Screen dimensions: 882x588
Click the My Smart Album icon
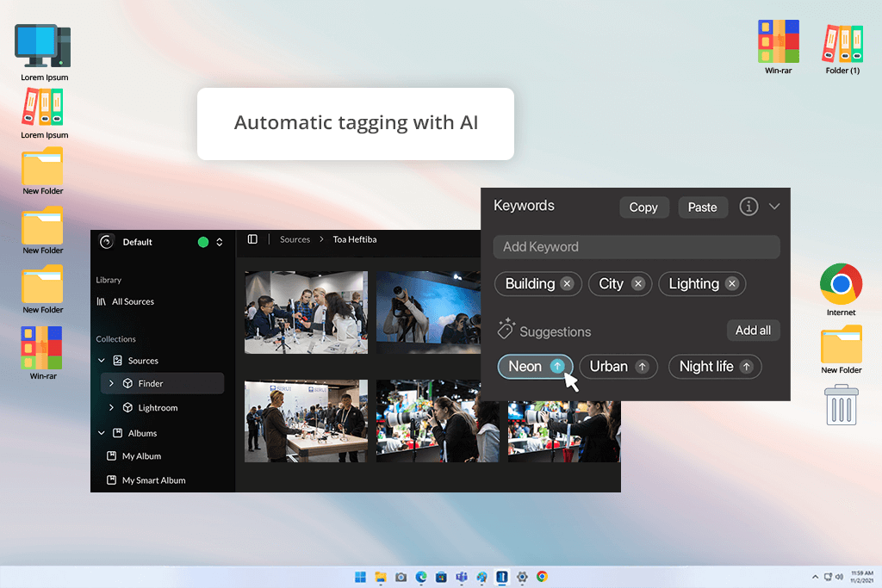coord(111,480)
